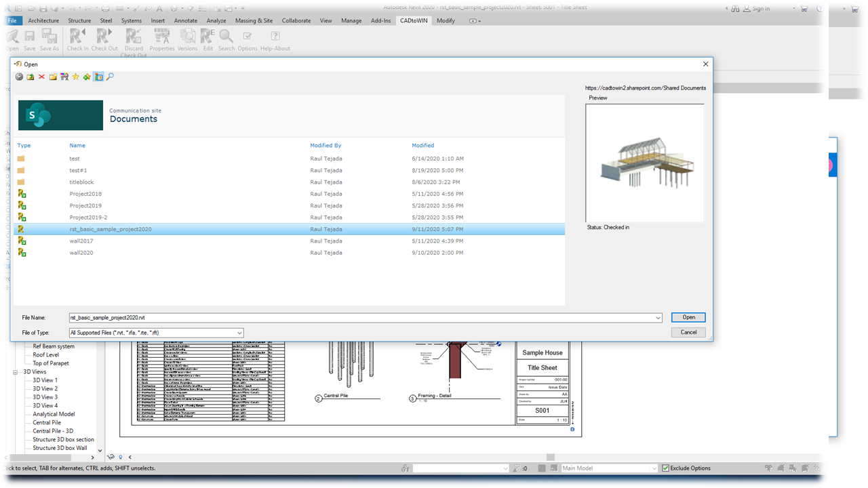The image size is (868, 488).
Task: Toggle the highlighted preview pane icon in dialog
Action: point(98,77)
